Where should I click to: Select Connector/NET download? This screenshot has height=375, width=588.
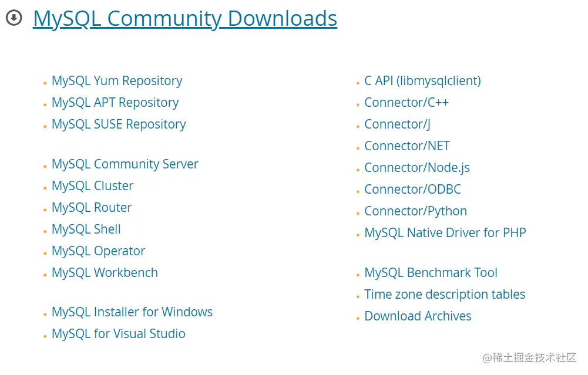click(407, 146)
